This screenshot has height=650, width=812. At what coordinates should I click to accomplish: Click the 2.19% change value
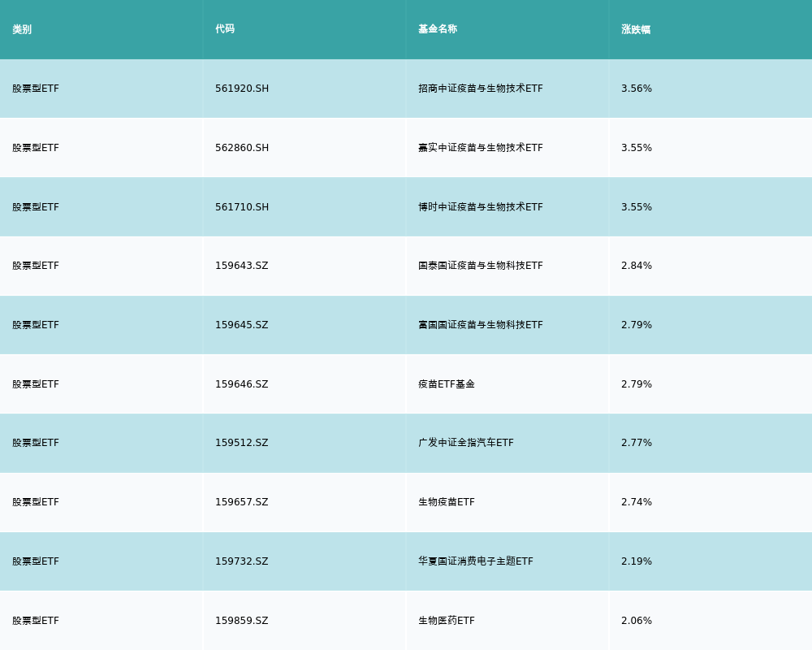pos(637,561)
